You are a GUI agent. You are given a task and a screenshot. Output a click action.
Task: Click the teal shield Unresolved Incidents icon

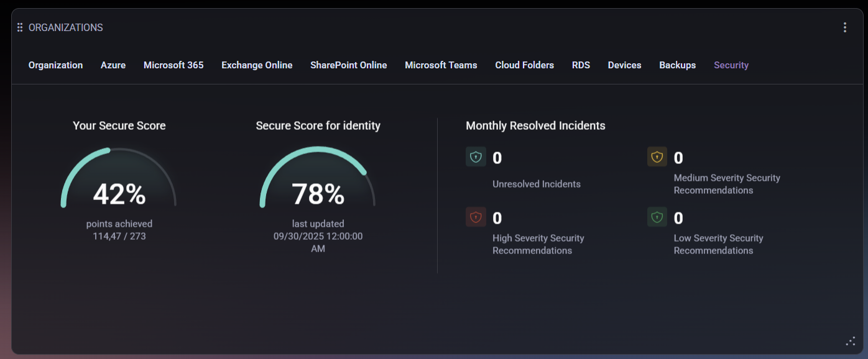tap(476, 157)
